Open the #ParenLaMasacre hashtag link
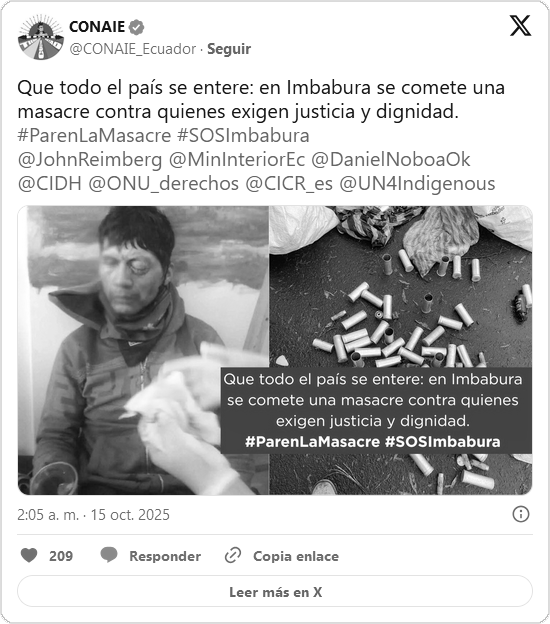This screenshot has height=624, width=550. [94, 136]
